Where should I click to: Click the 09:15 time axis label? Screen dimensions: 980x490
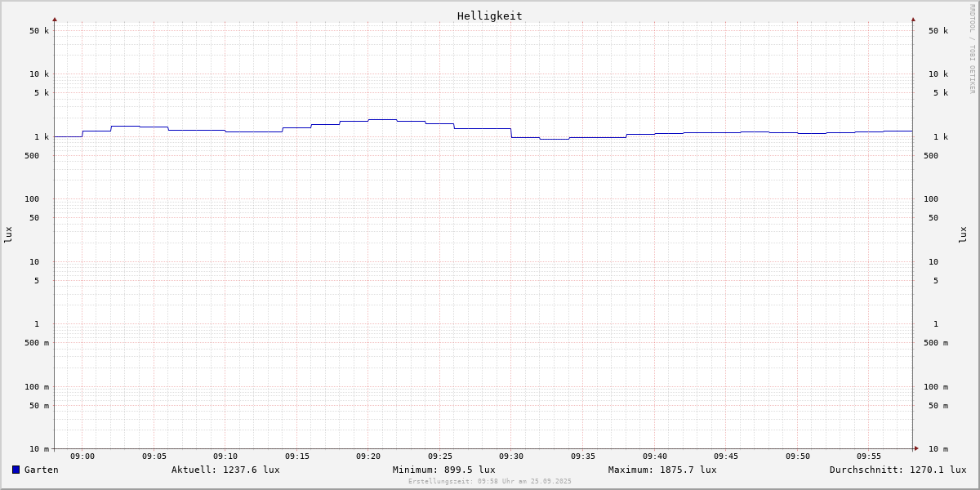(297, 457)
